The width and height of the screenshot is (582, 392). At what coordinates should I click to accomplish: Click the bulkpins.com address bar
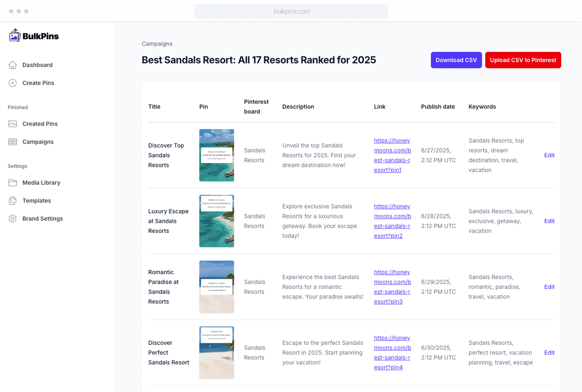point(291,11)
